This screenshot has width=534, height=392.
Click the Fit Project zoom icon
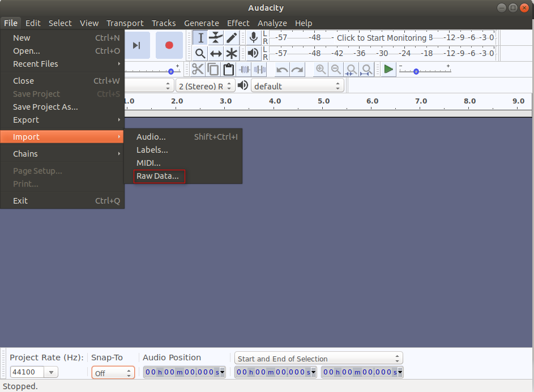[x=366, y=70]
